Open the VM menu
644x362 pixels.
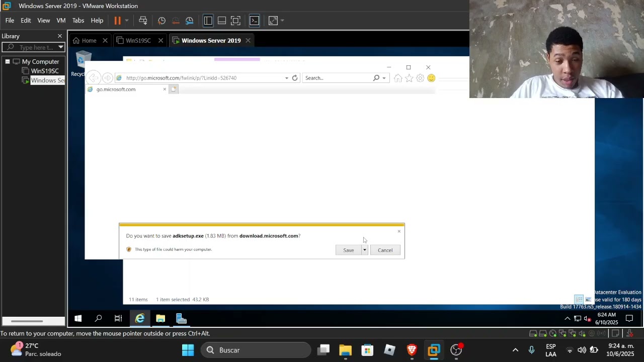coord(61,21)
